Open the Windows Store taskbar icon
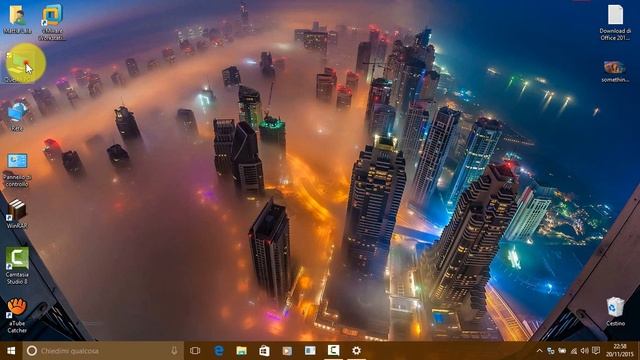This screenshot has width=640, height=360. 264,351
